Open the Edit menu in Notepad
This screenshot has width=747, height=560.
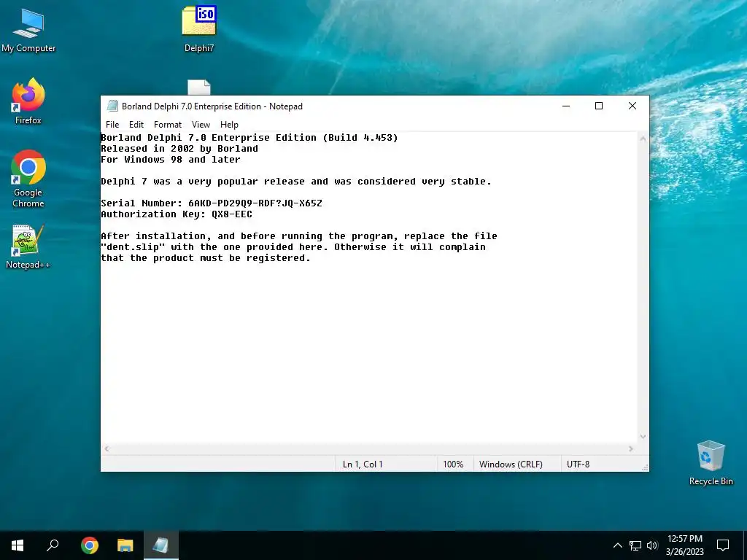pos(136,124)
